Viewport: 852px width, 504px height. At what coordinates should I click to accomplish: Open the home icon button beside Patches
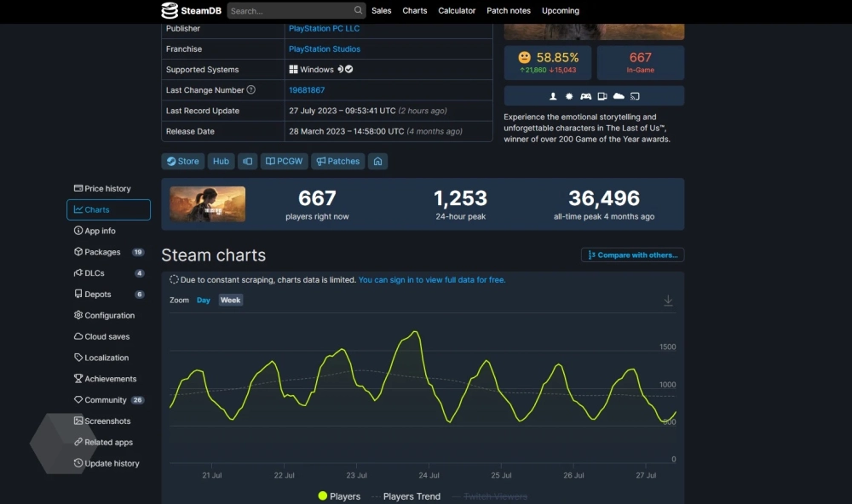377,161
